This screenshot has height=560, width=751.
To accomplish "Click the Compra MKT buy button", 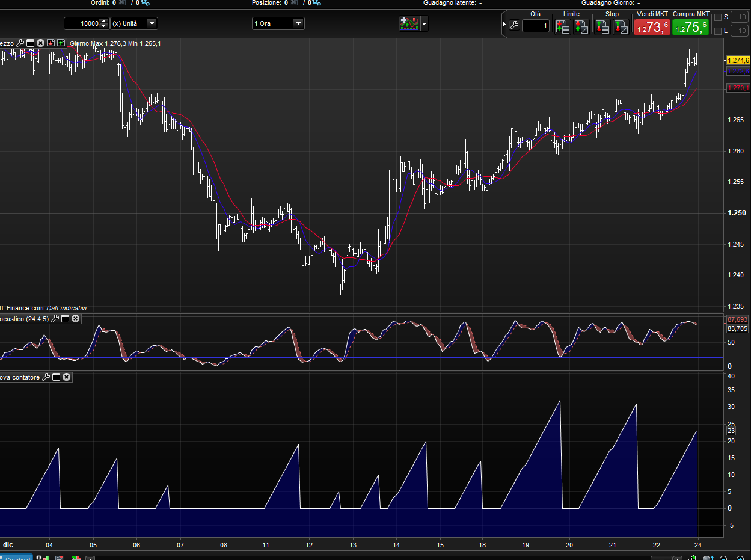I will (x=691, y=26).
